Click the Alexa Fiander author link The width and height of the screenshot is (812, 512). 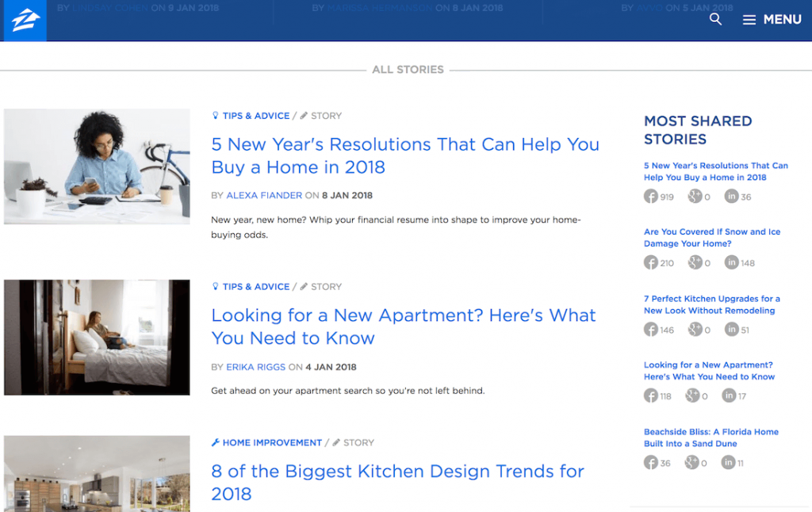coord(264,195)
